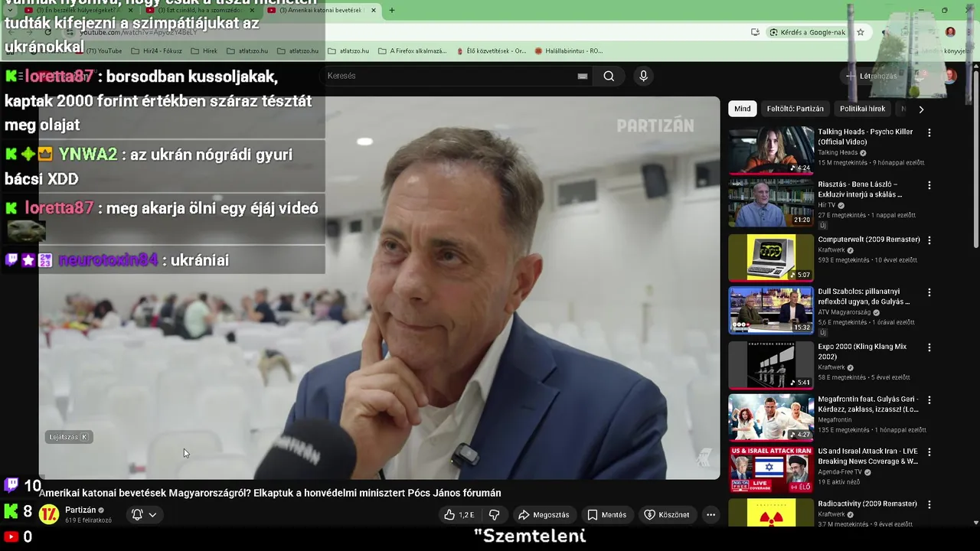Image resolution: width=980 pixels, height=551 pixels.
Task: Open the Computerwelt 2009 Remaster thumbnail
Action: point(771,258)
